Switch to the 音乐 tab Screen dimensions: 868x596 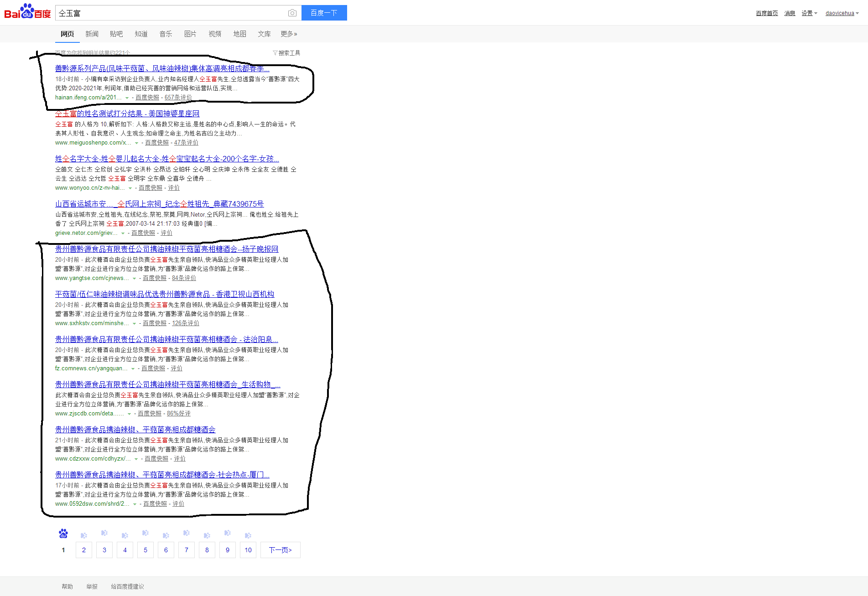(x=166, y=34)
